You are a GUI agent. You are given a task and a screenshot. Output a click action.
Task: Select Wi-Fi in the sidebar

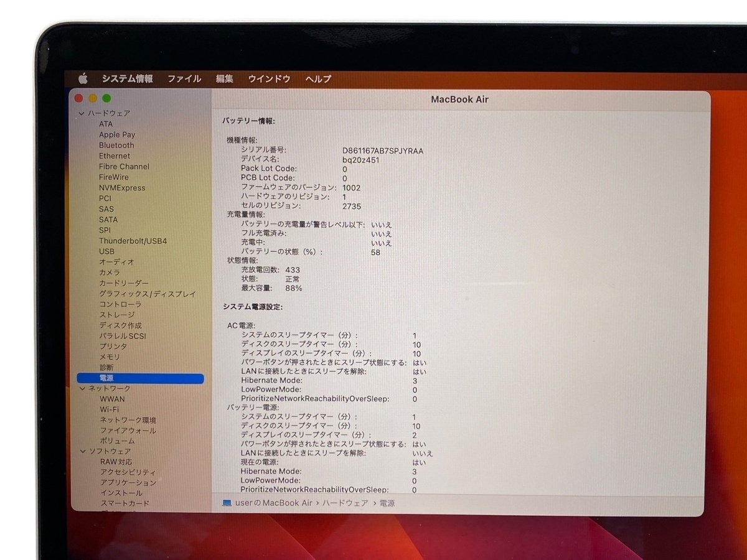(110, 409)
